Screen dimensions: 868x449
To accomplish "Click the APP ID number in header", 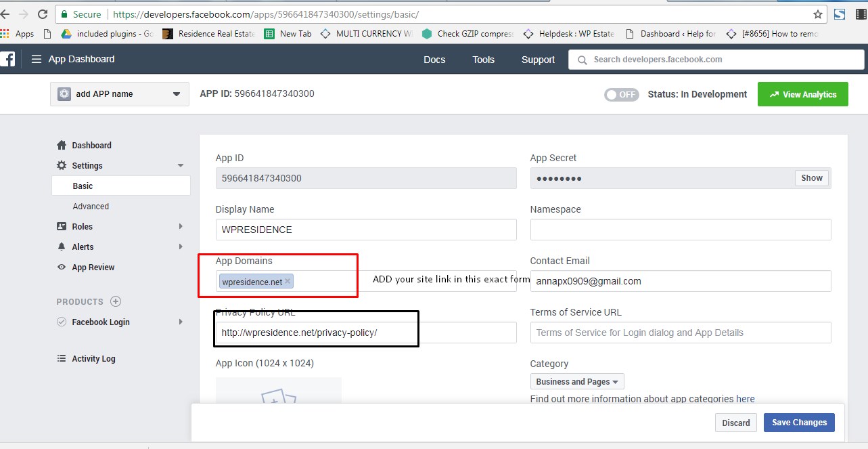I will (x=274, y=93).
